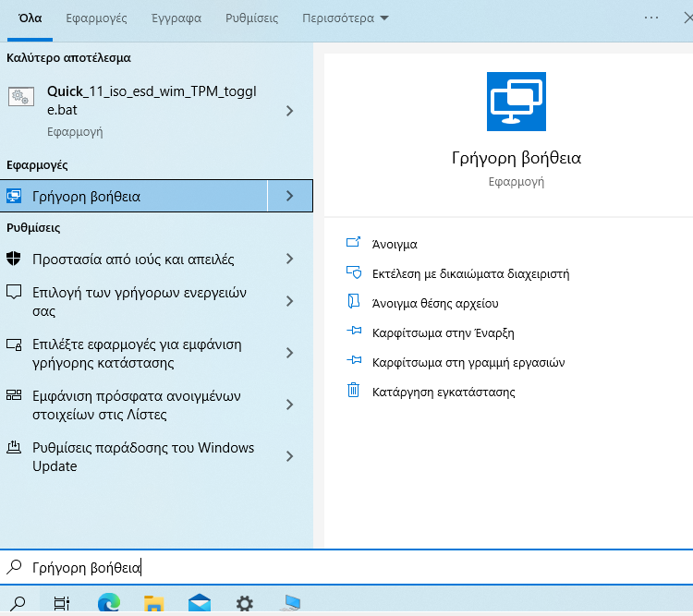Click the search box containing Γρήγορη βοήθεια
The height and width of the screenshot is (616, 693).
point(346,567)
